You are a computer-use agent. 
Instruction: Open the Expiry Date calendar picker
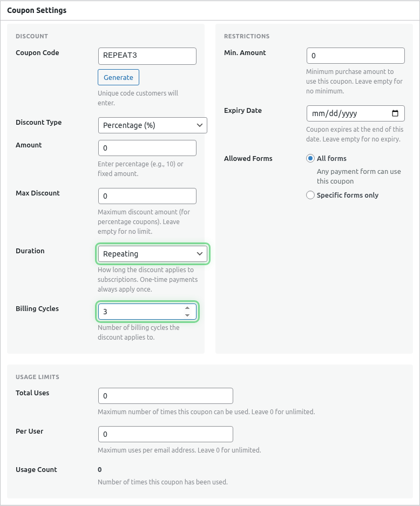coord(396,113)
